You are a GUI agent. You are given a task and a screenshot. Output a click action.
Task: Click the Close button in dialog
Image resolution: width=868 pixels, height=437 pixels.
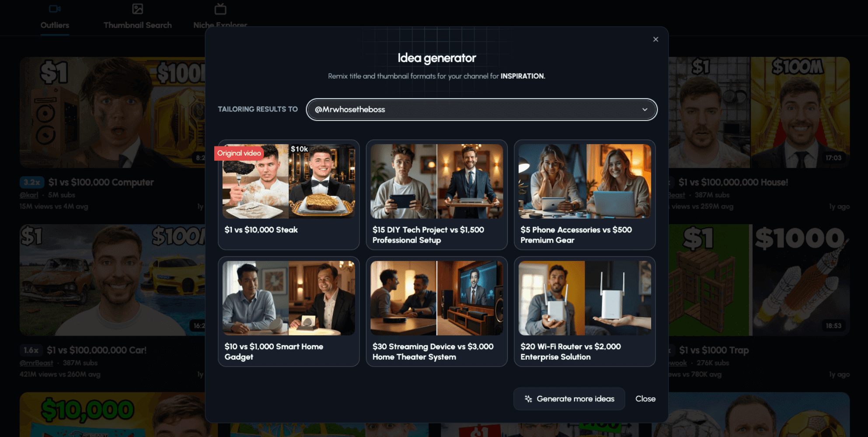click(x=645, y=399)
